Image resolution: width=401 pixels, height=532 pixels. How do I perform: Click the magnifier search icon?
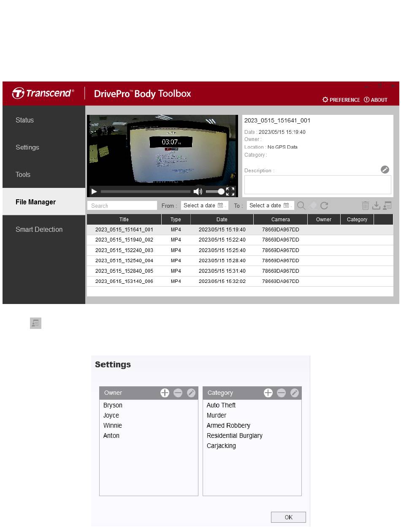coord(301,206)
